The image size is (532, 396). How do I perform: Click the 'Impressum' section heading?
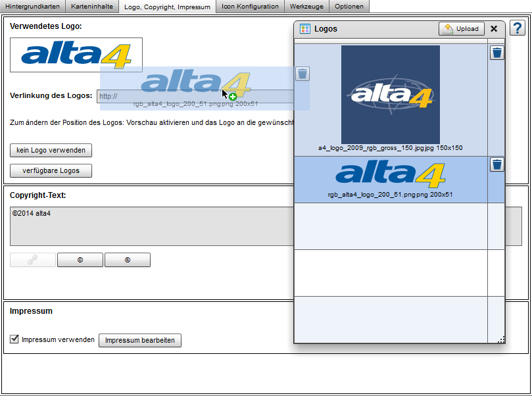coord(31,311)
